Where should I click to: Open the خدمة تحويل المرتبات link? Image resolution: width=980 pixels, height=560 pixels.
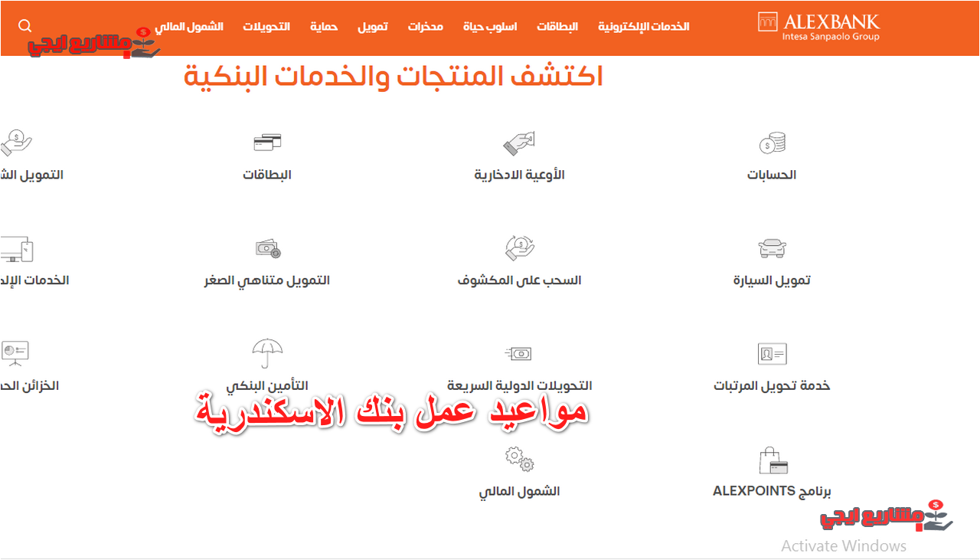[x=772, y=386]
